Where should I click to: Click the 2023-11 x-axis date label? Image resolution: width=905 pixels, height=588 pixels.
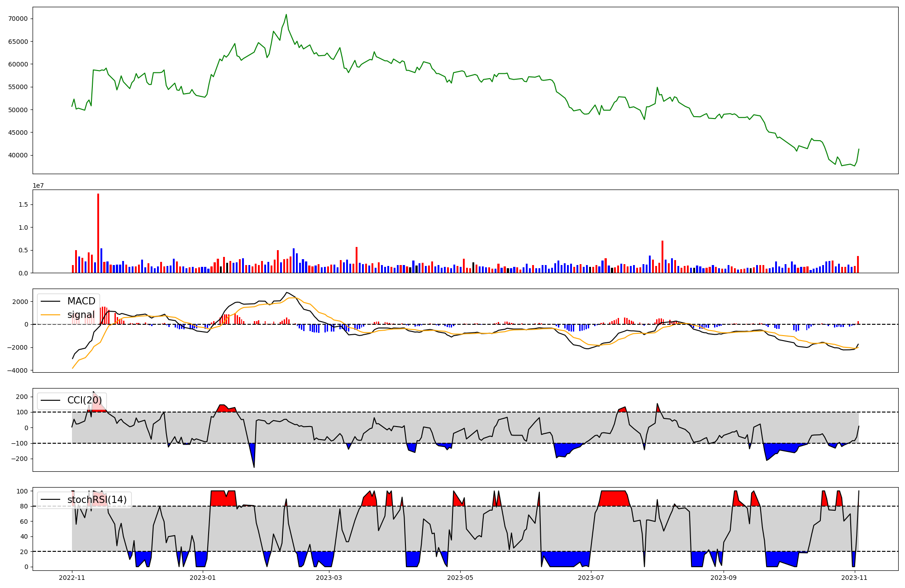[854, 578]
